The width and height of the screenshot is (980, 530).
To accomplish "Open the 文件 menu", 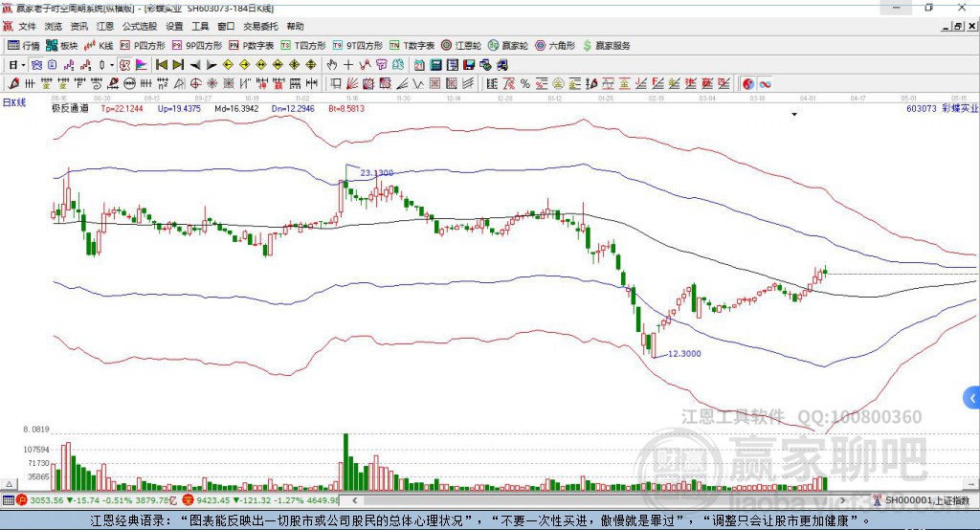I will [x=28, y=26].
